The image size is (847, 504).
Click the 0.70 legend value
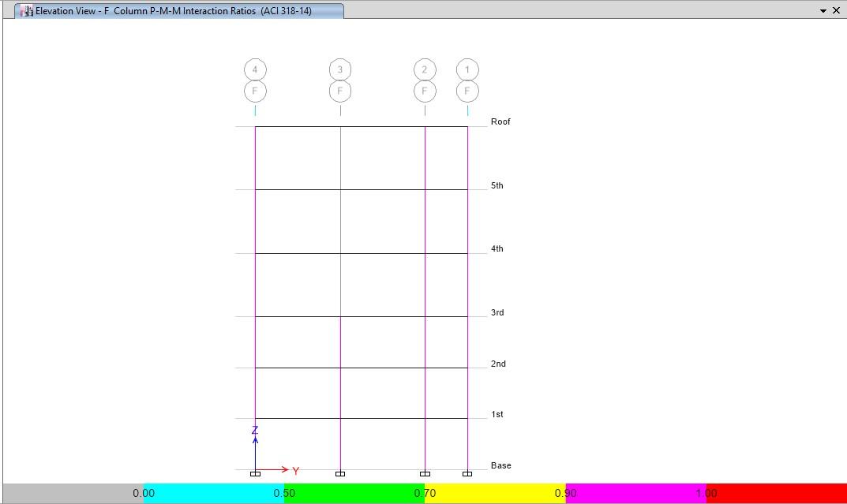pyautogui.click(x=425, y=493)
